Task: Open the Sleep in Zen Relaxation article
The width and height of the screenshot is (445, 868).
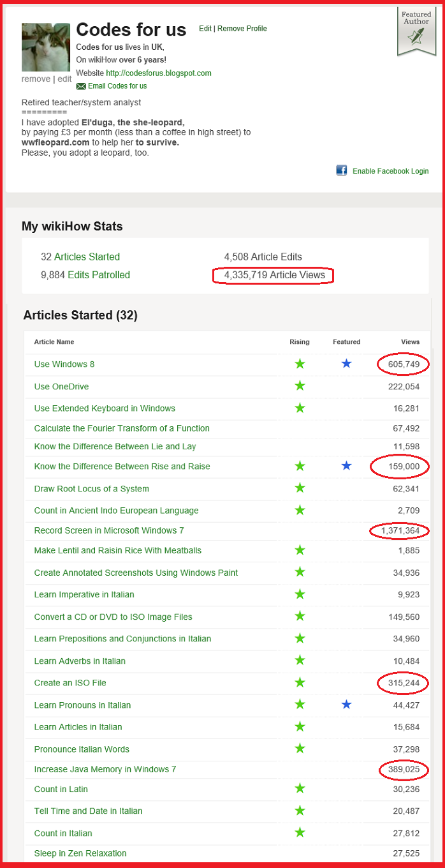Action: 80,853
